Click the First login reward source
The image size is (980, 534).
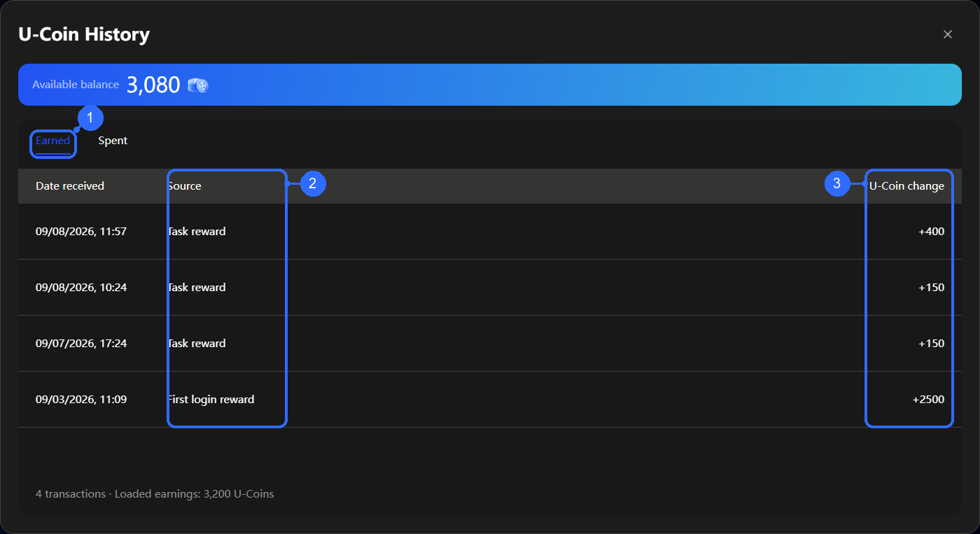tap(211, 400)
